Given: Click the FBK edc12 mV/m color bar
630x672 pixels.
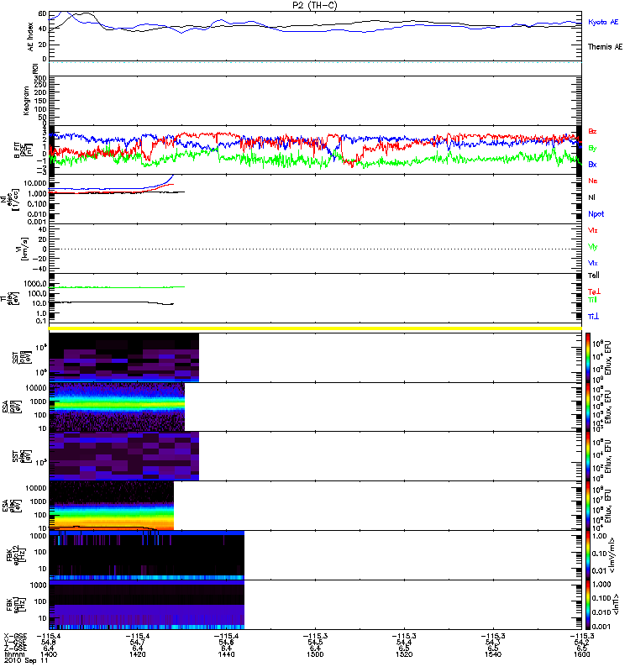Looking at the screenshot, I should (588, 555).
